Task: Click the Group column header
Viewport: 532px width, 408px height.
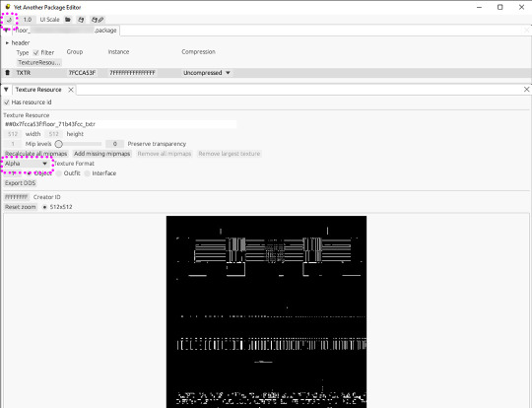Action: click(75, 52)
